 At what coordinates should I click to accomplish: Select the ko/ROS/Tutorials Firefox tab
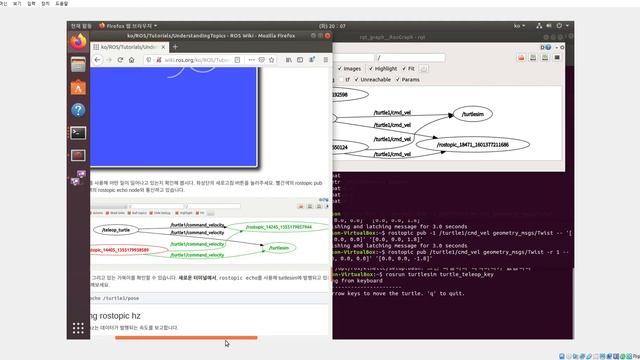tap(128, 47)
